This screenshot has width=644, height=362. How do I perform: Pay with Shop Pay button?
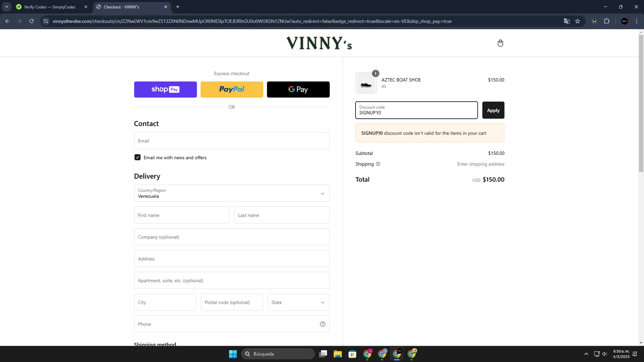(x=165, y=89)
